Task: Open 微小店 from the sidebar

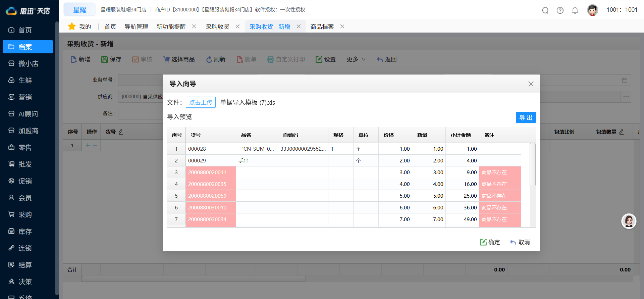Action: pyautogui.click(x=28, y=63)
